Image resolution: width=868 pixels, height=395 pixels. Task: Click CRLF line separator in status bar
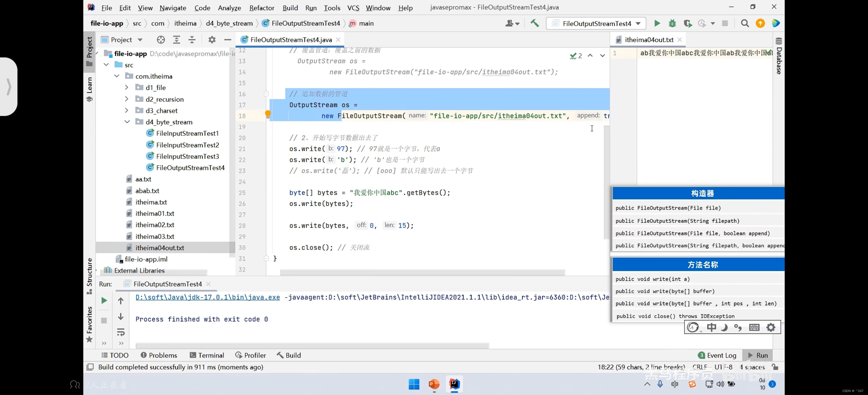700,367
